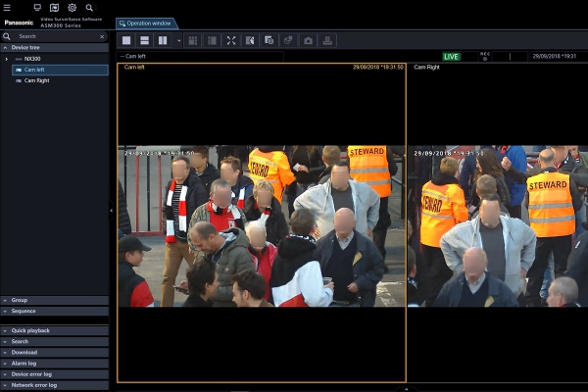Click the green LIVE indicator

tap(451, 57)
